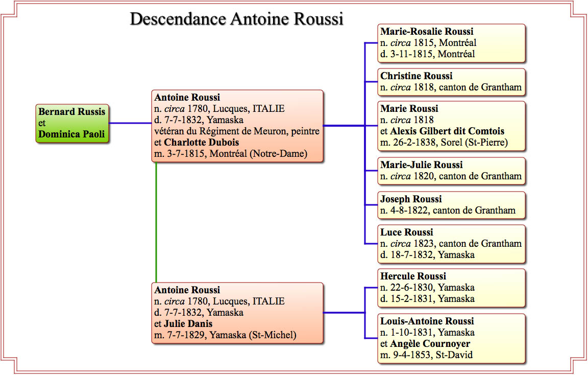Click the name "Angèle Cournoyer"
This screenshot has width=588, height=375.
point(430,344)
